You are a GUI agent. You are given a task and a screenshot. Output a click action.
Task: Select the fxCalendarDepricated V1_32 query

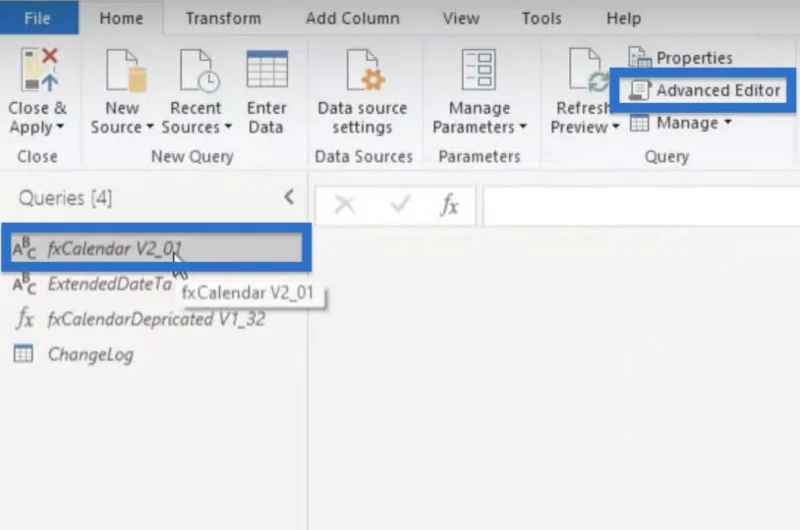tap(156, 319)
